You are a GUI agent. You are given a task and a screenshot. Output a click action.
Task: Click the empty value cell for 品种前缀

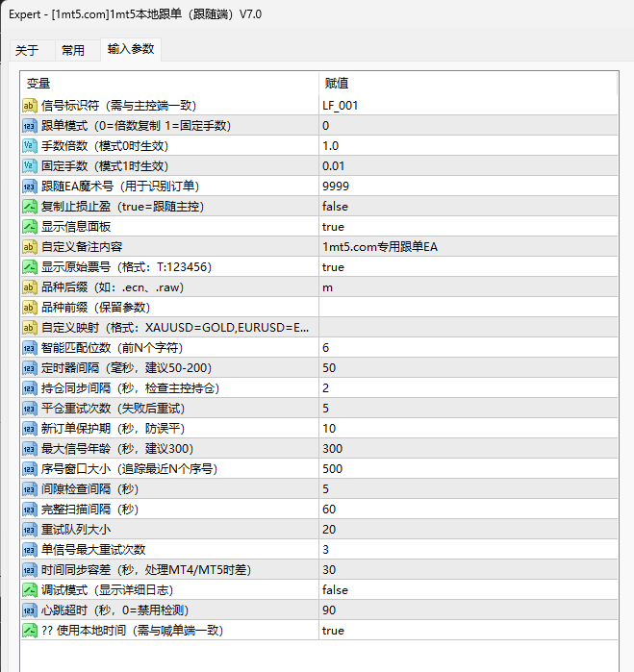[x=467, y=308]
